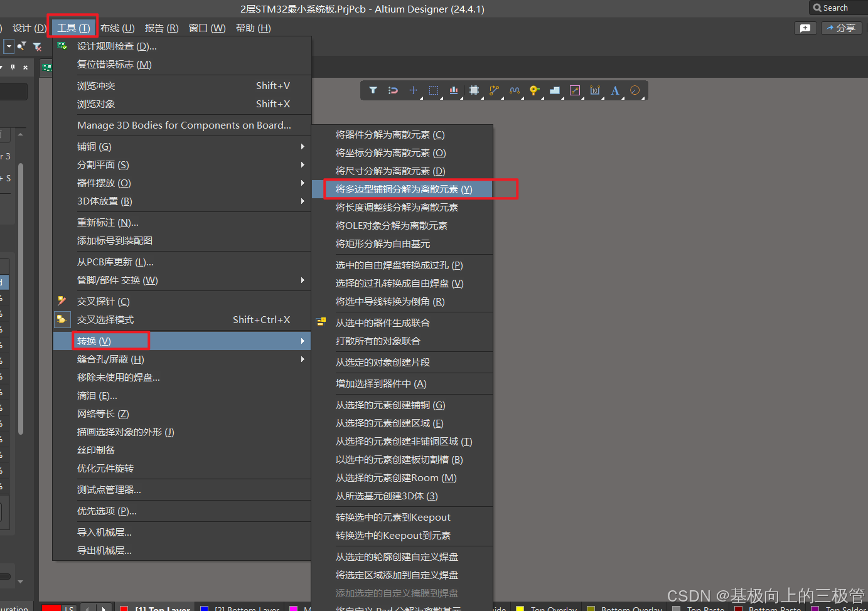Screen dimensions: 868x611
Task: Open the 工具 (T) menu
Action: [73, 28]
